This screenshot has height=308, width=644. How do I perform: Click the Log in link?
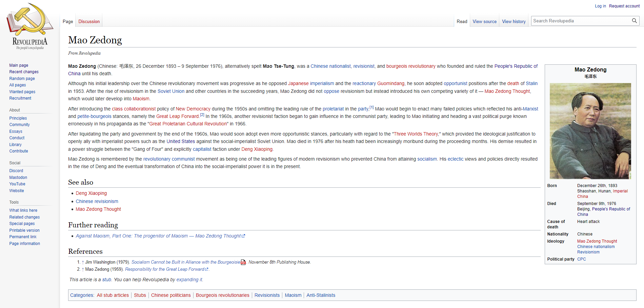pyautogui.click(x=600, y=6)
